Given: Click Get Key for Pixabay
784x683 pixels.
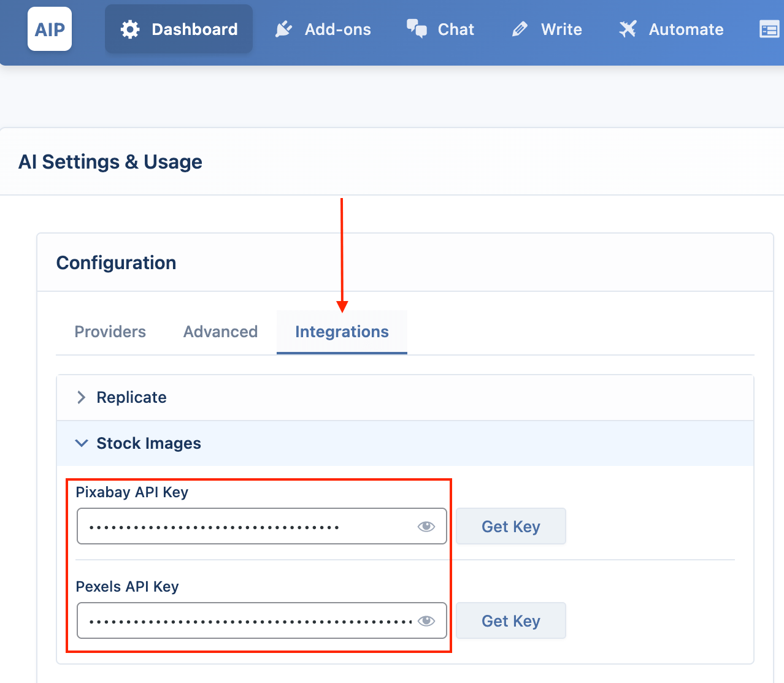Looking at the screenshot, I should click(511, 527).
